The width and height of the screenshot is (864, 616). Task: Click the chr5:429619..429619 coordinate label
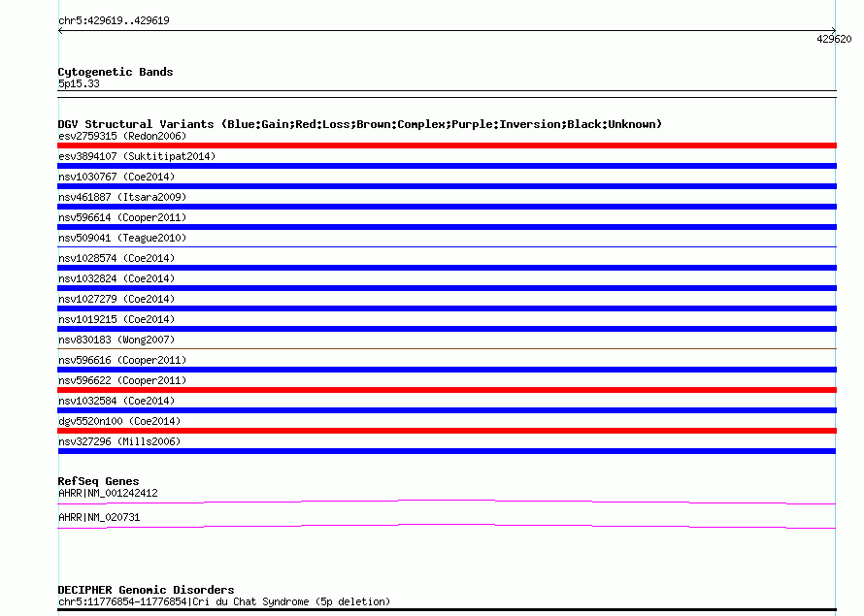[x=114, y=20]
